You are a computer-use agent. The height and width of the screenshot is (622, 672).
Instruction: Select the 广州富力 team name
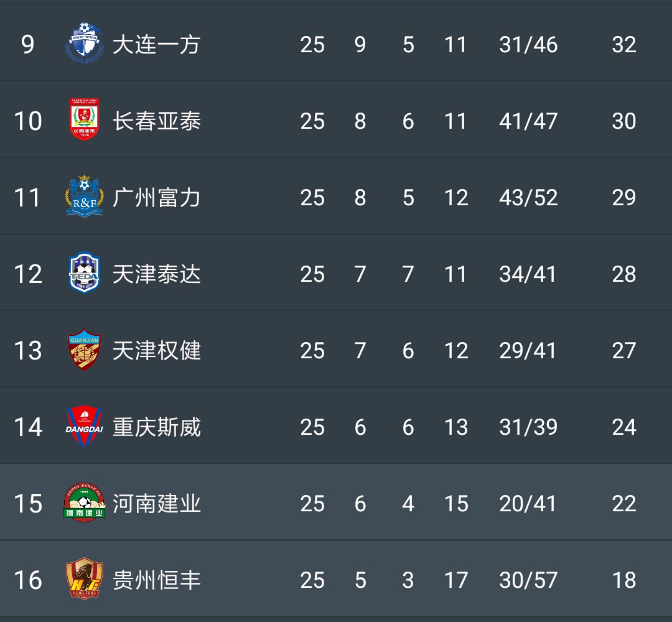(156, 198)
